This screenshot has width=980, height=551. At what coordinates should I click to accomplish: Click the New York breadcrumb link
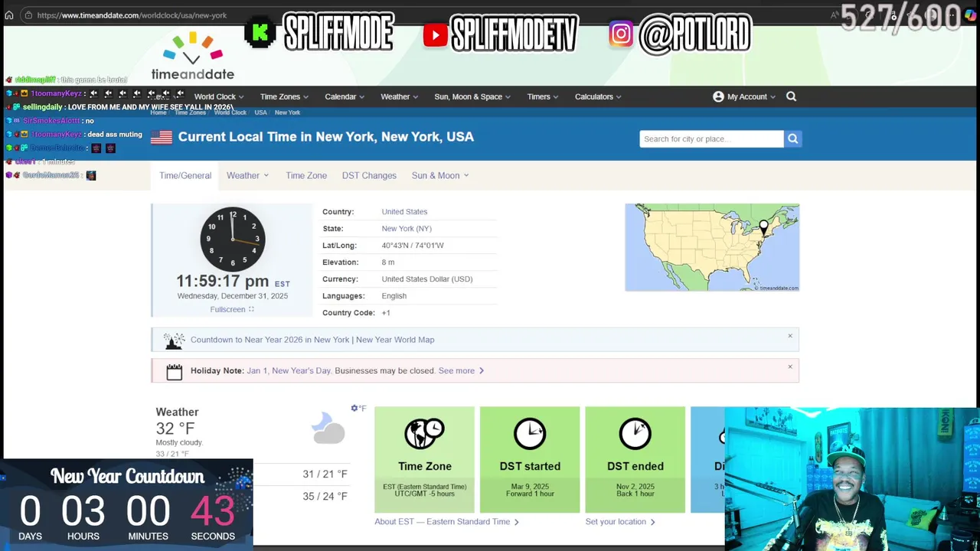click(x=288, y=112)
